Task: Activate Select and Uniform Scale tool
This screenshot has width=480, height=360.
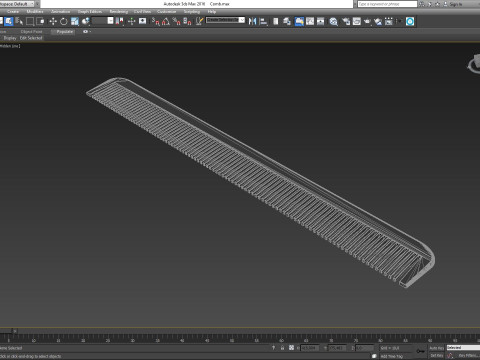Action: click(x=74, y=21)
